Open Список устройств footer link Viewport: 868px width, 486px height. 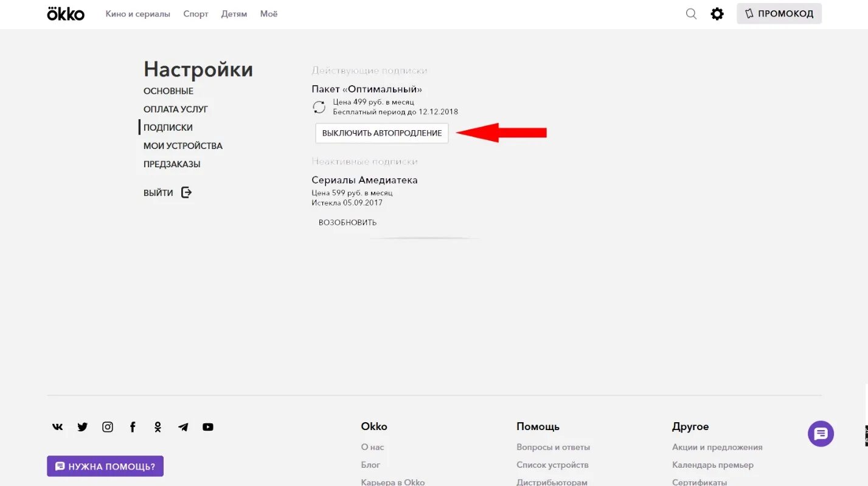pyautogui.click(x=552, y=465)
